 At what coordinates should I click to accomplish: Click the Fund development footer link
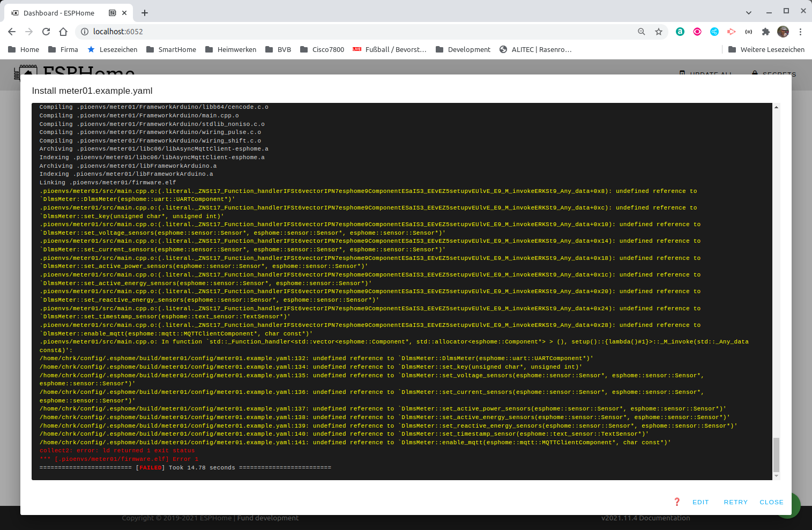268,518
